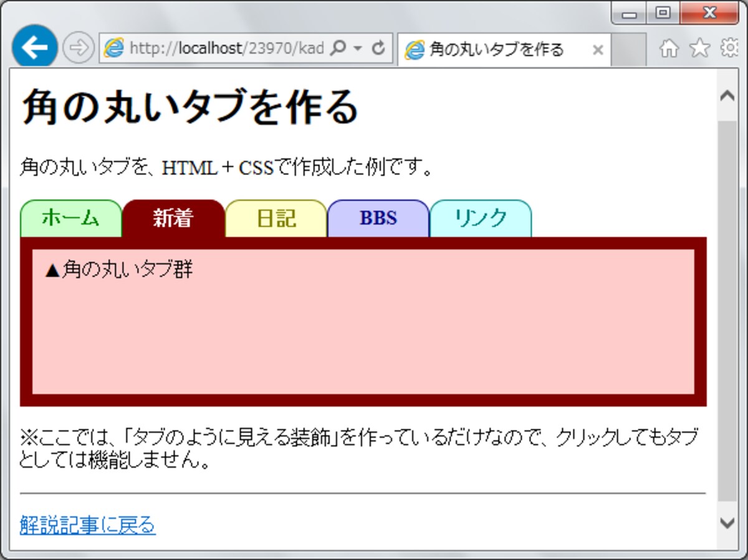Click the scrollbar down arrow
748x560 pixels.
[727, 522]
